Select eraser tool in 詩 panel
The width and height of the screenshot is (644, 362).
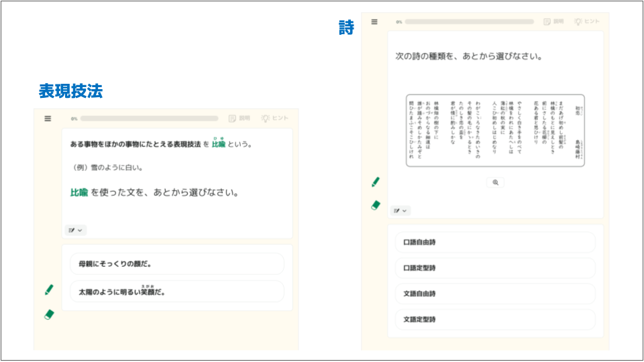coord(376,205)
